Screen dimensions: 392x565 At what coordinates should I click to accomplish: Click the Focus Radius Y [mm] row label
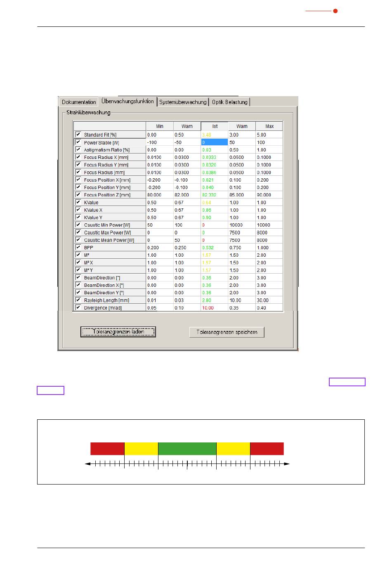(106, 165)
